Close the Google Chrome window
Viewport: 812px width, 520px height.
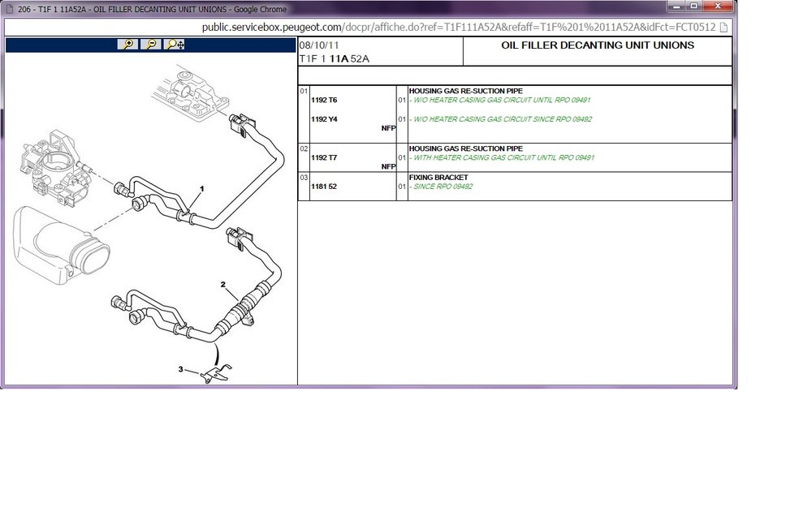tap(718, 6)
